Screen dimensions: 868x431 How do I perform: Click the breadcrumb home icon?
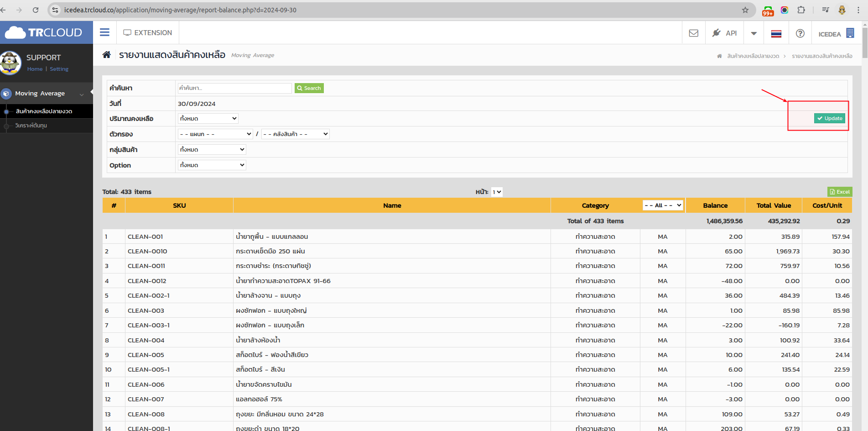tap(719, 56)
